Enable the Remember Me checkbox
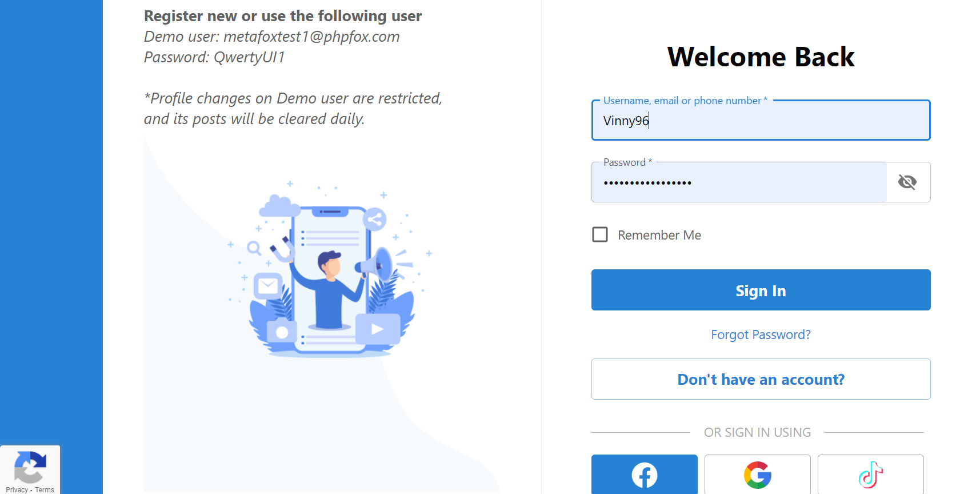Image resolution: width=980 pixels, height=494 pixels. pyautogui.click(x=600, y=235)
